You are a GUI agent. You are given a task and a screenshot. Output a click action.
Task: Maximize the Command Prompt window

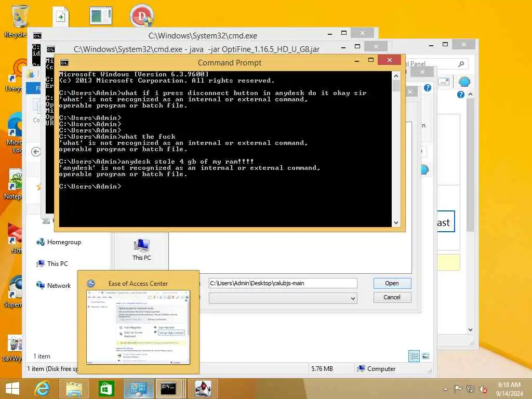click(x=371, y=60)
